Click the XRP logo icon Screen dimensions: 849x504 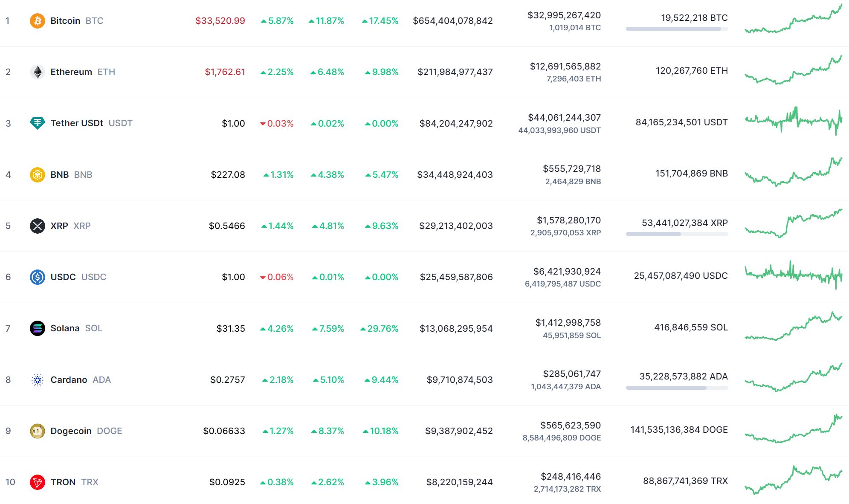coord(38,226)
